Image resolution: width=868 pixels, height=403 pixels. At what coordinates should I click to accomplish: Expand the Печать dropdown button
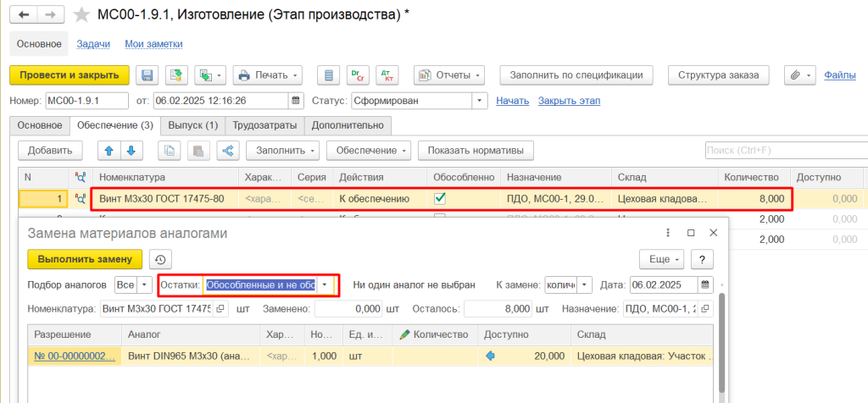[267, 75]
